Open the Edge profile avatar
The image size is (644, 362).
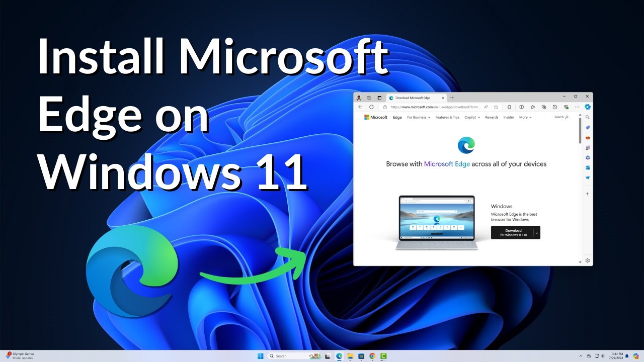359,98
